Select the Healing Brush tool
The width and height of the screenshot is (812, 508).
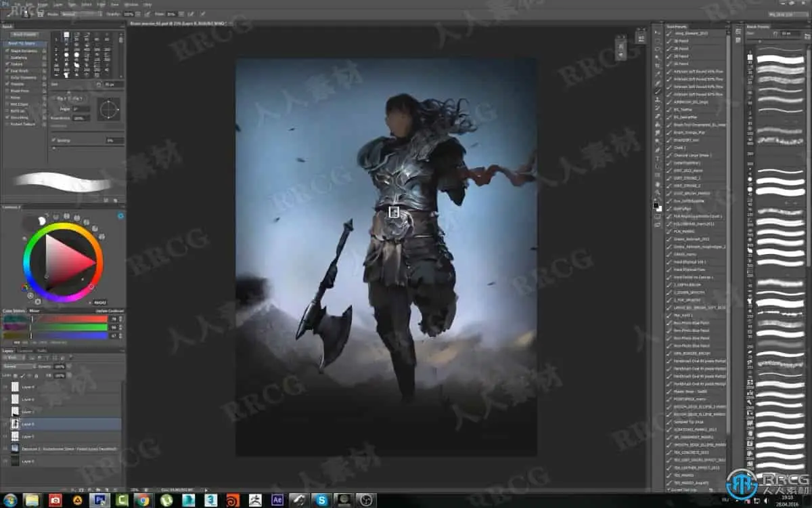(658, 83)
